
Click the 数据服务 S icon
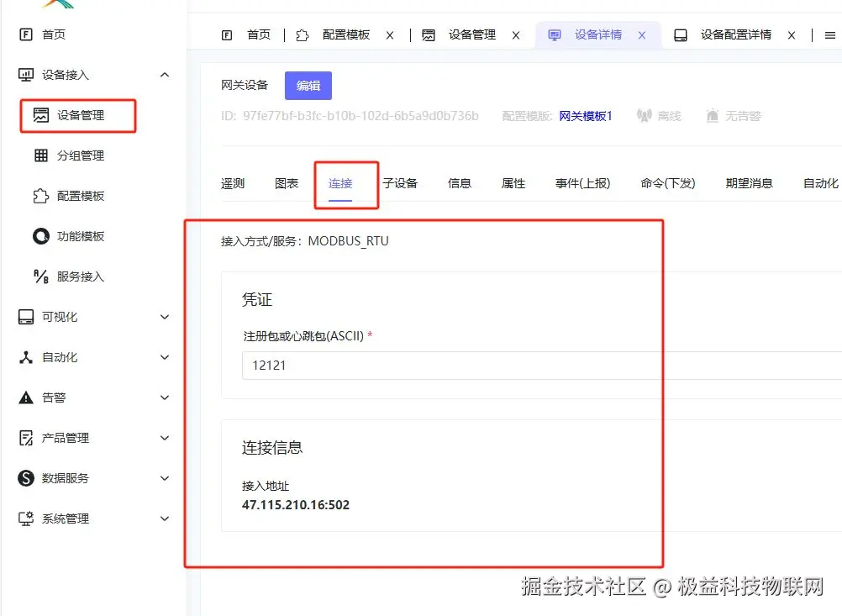(26, 478)
